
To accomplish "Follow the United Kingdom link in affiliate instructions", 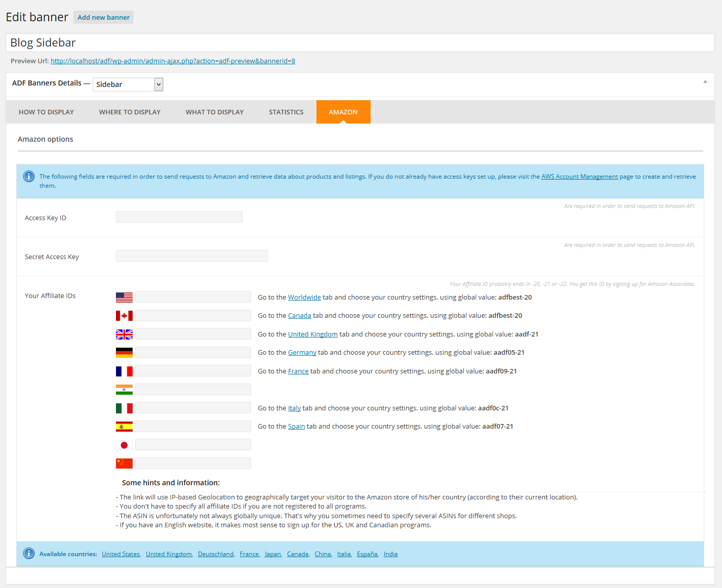I will [313, 334].
